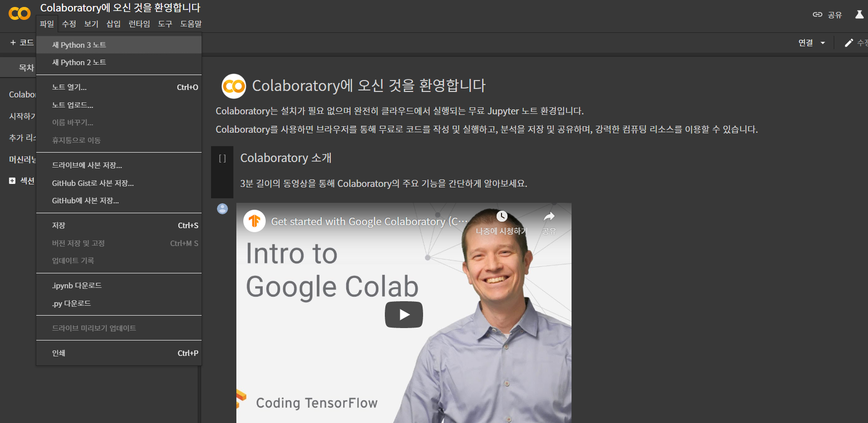Open the 삽입 menu
This screenshot has height=423, width=868.
point(114,24)
